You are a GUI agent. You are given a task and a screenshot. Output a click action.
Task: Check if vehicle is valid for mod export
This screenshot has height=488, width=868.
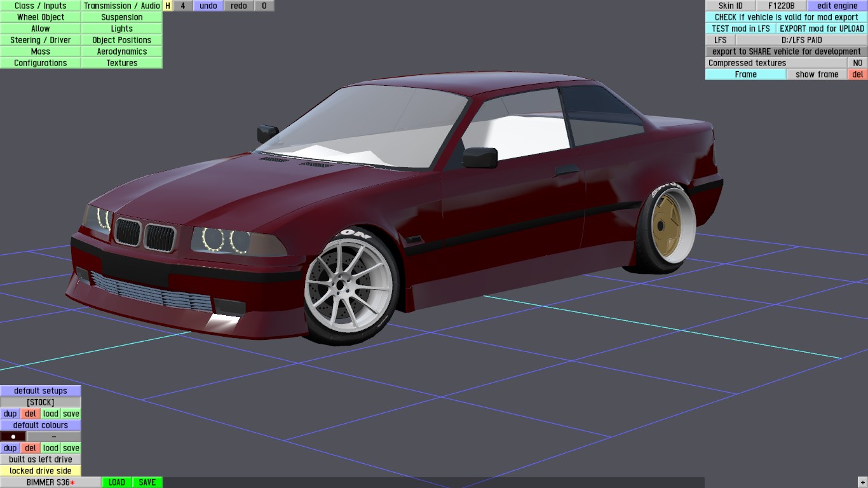[x=787, y=17]
